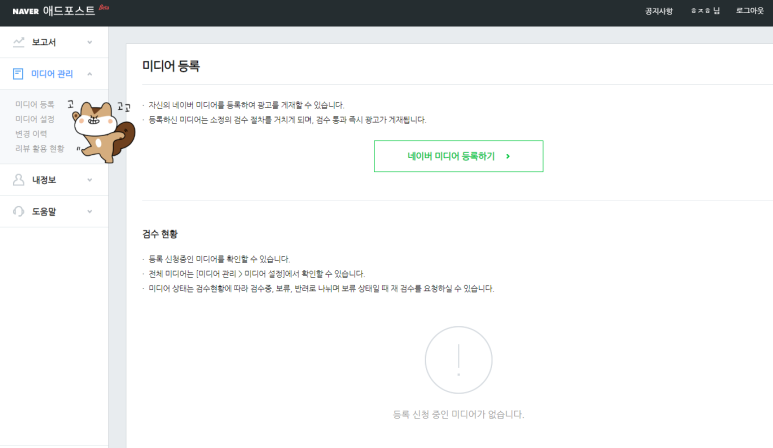The width and height of the screenshot is (773, 448).
Task: Click the Beta badge beside the logo
Action: click(x=104, y=7)
